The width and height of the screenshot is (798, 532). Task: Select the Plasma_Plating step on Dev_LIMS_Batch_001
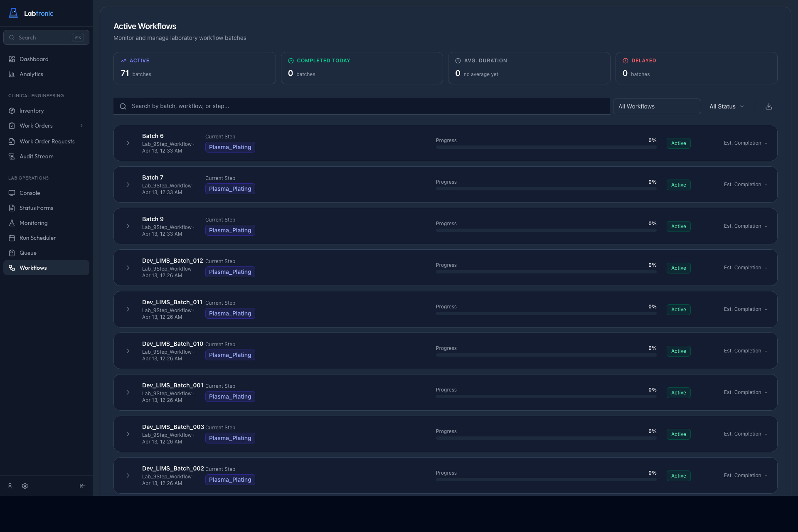tap(230, 397)
